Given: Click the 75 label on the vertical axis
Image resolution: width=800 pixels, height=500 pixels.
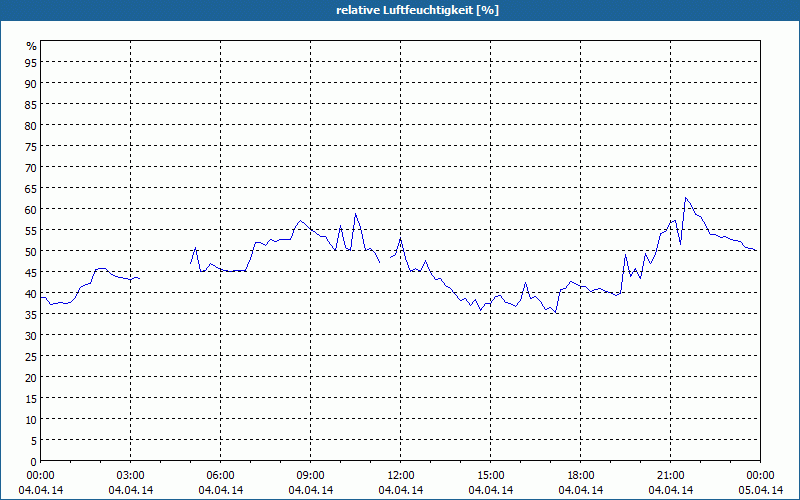Looking at the screenshot, I should tap(31, 146).
